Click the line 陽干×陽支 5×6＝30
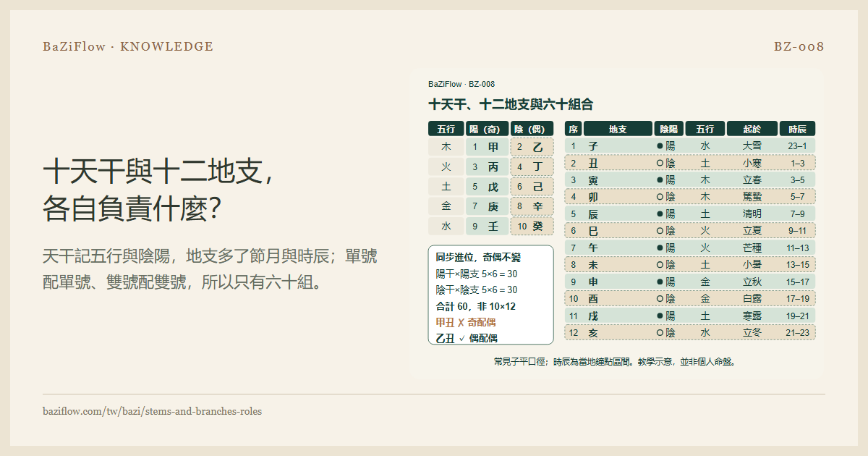The height and width of the screenshot is (456, 868). pyautogui.click(x=476, y=274)
